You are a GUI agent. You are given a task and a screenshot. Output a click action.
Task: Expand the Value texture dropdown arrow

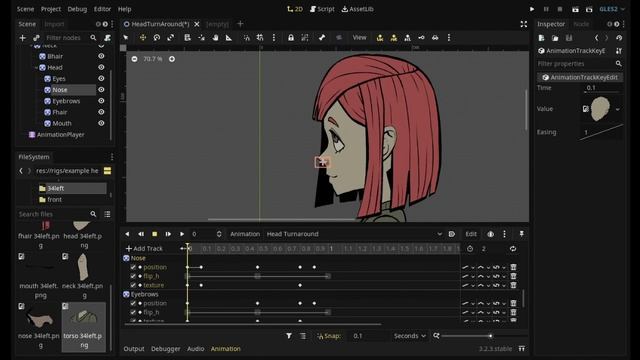tap(618, 109)
